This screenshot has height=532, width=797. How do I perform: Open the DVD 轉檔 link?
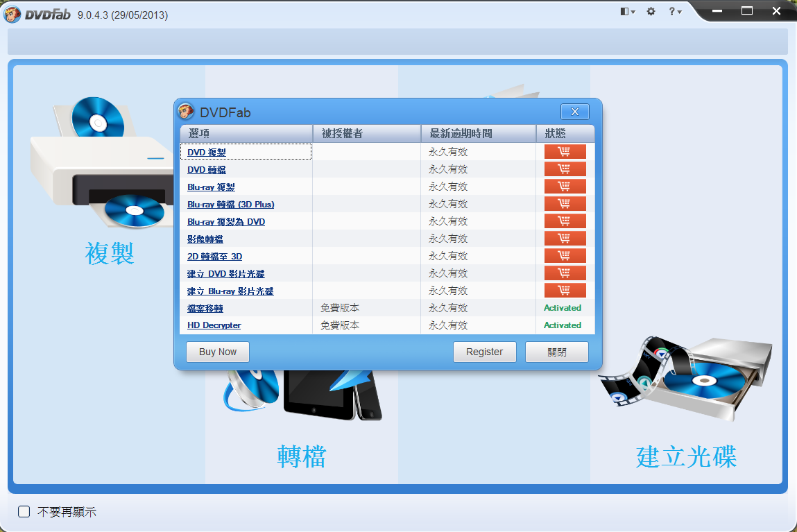coord(207,170)
